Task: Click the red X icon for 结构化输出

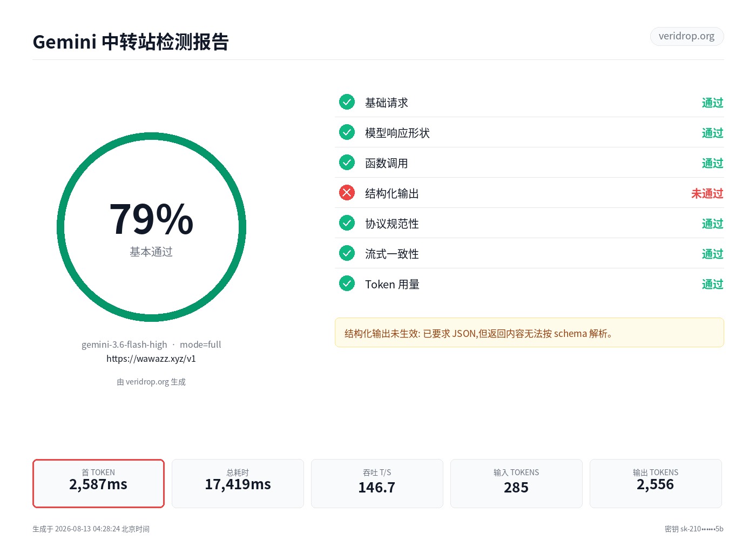Action: 347,192
